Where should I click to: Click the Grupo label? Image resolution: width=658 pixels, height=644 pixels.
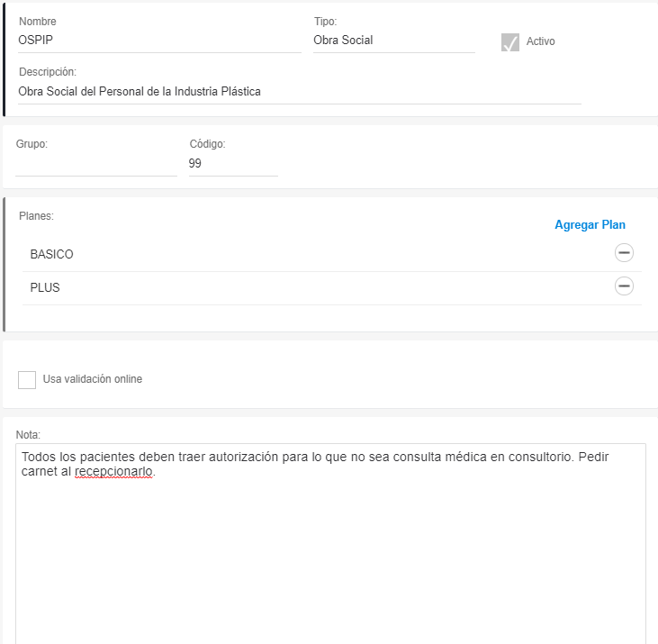pos(32,144)
